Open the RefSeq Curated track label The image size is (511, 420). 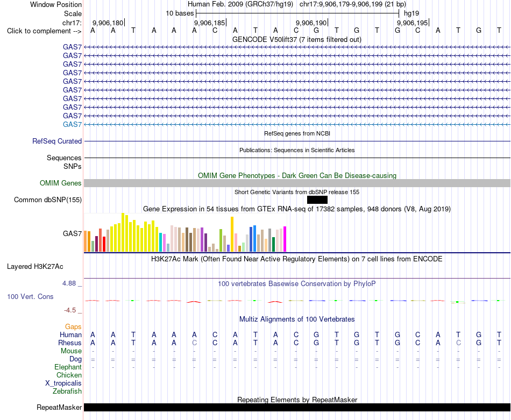tap(57, 141)
